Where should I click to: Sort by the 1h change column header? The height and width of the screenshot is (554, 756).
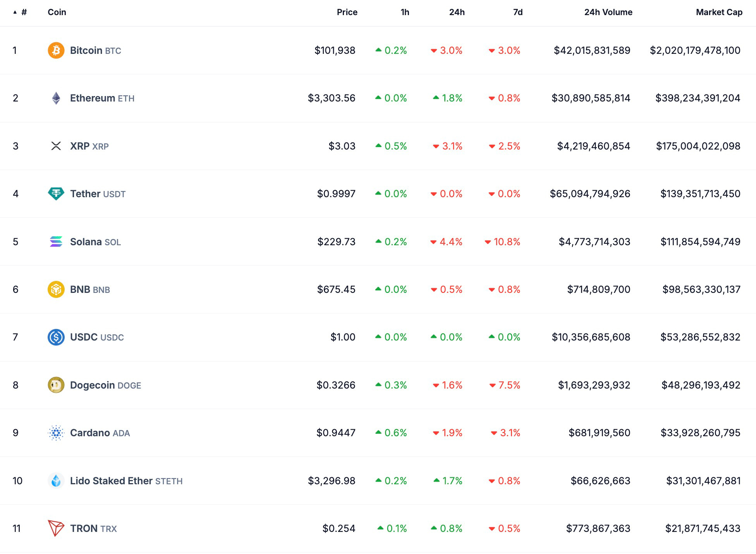tap(405, 12)
